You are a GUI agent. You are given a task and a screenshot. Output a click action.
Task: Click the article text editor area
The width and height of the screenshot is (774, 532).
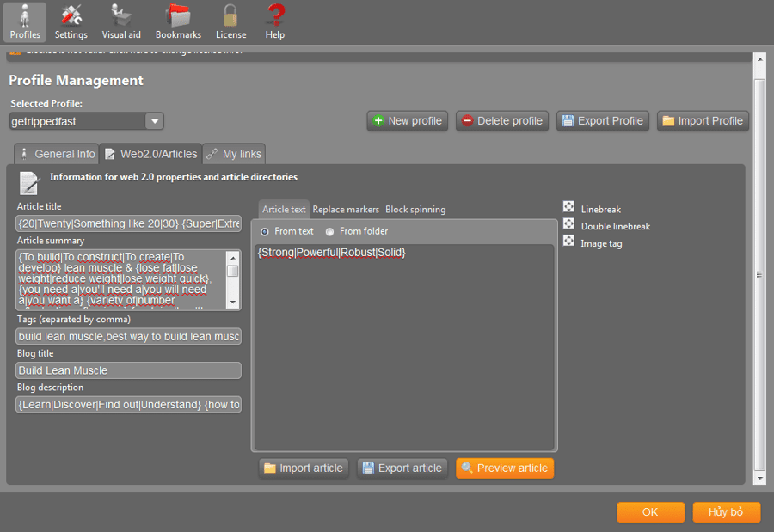(404, 347)
